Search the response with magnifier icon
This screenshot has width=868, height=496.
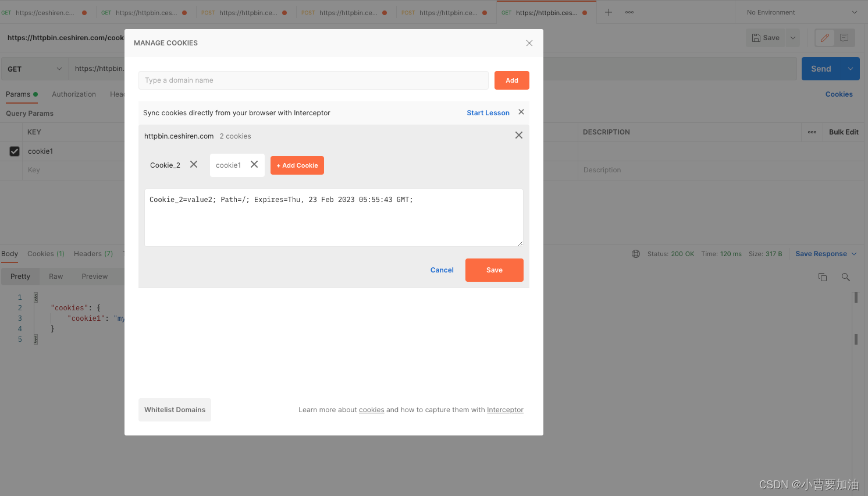click(x=846, y=277)
